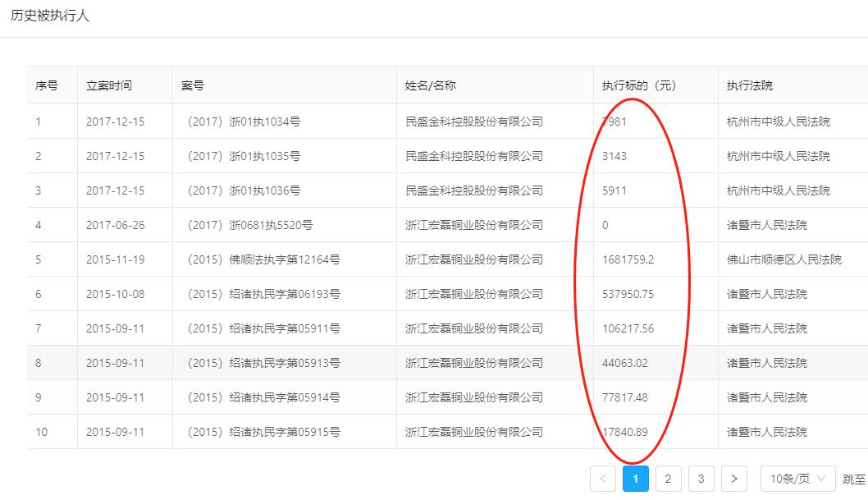This screenshot has height=500, width=868.
Task: Open the 10条/页 page size dropdown
Action: [x=796, y=478]
